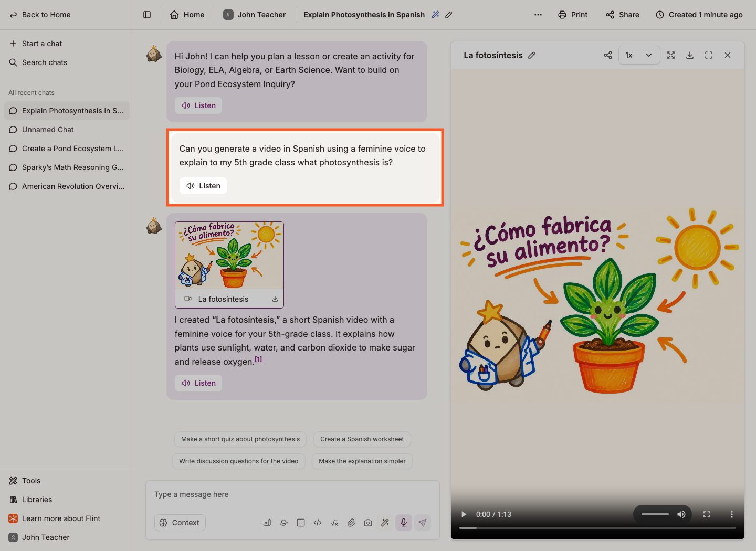The height and width of the screenshot is (551, 756).
Task: Download video from chat thumbnail card
Action: pyautogui.click(x=275, y=299)
